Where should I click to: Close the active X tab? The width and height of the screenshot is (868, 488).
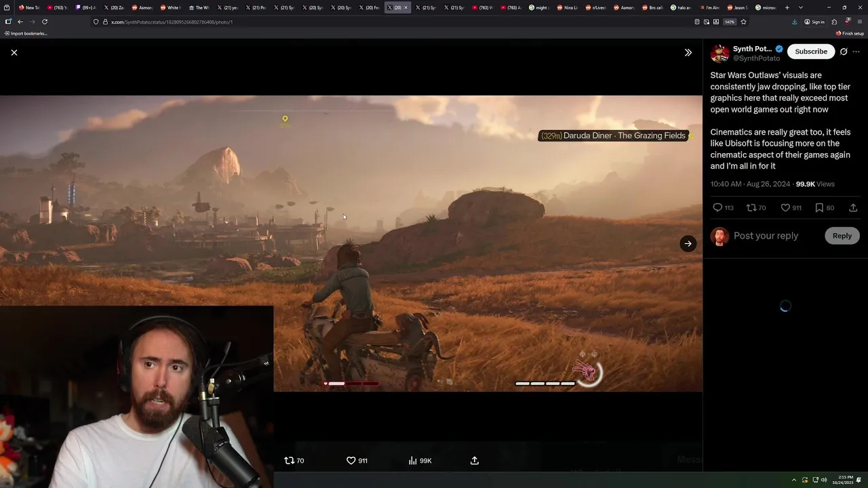(x=406, y=7)
